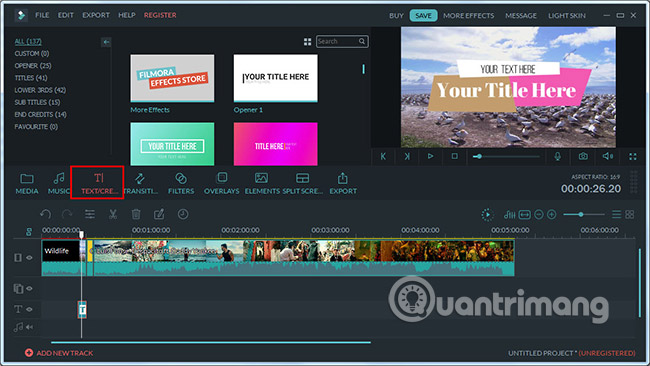Screen dimensions: 650x366
Task: Undo the last timeline action
Action: point(46,214)
